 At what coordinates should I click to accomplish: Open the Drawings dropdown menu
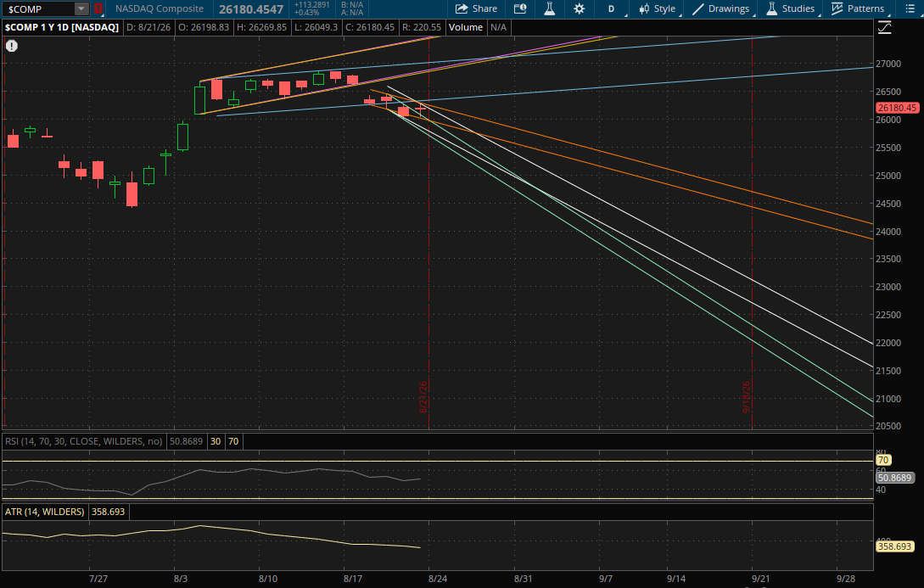(721, 8)
